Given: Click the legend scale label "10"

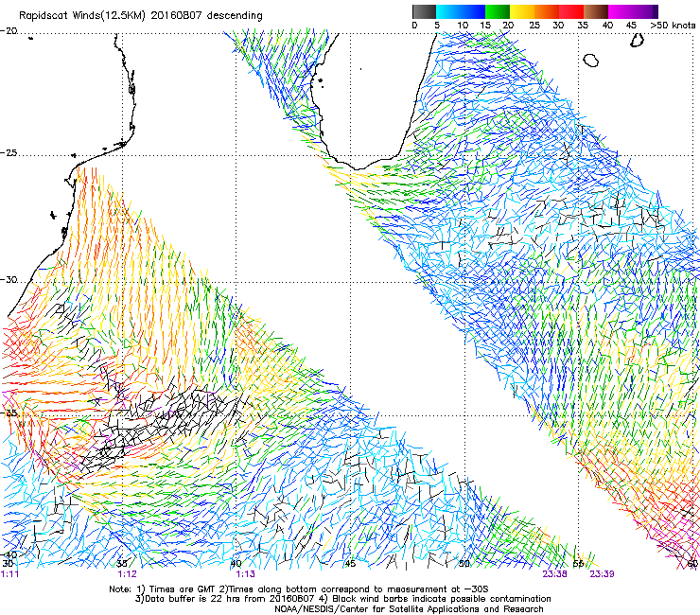Looking at the screenshot, I should (x=463, y=26).
